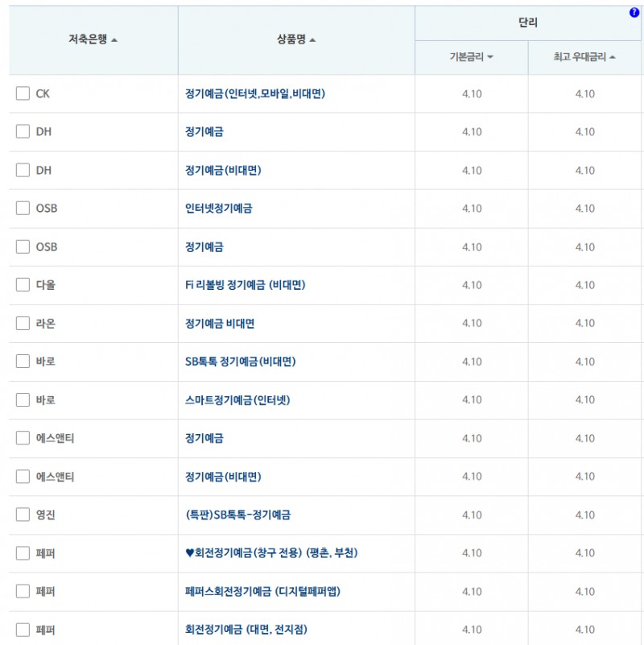Tick the 다올 row checkbox
This screenshot has height=645, width=644.
click(x=23, y=285)
